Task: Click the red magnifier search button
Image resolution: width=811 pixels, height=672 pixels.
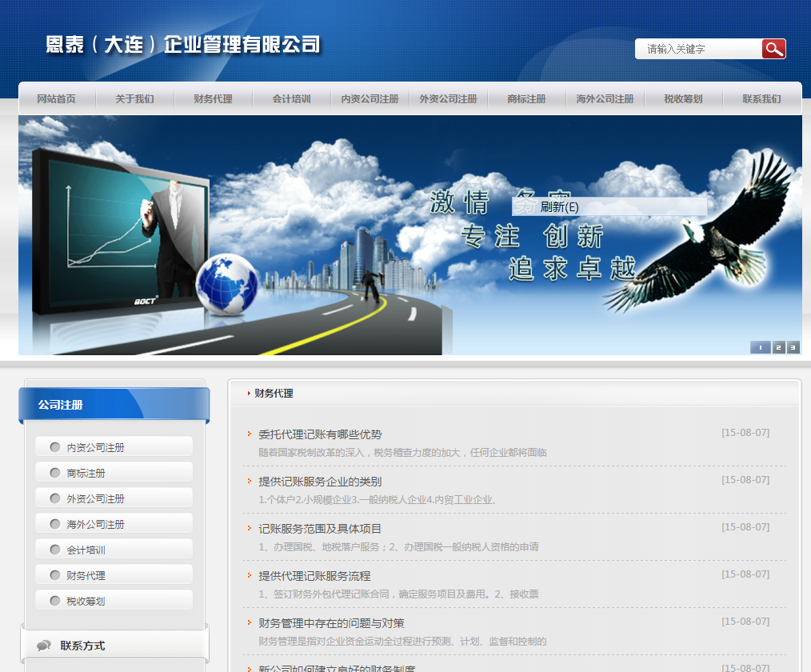Action: [x=773, y=49]
